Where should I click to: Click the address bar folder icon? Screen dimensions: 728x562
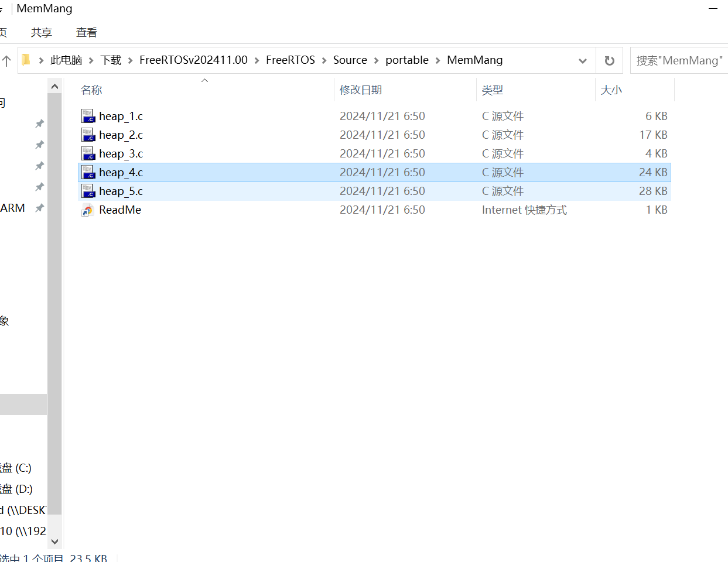(26, 60)
